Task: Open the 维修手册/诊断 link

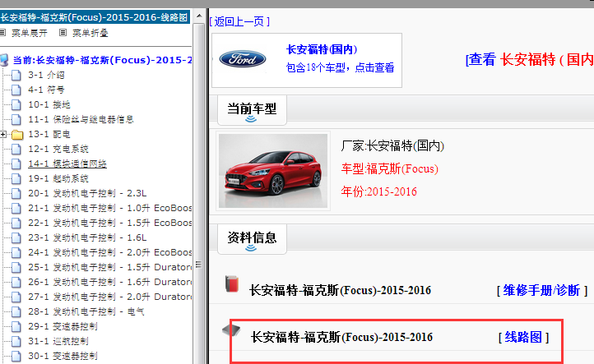Action: 542,291
